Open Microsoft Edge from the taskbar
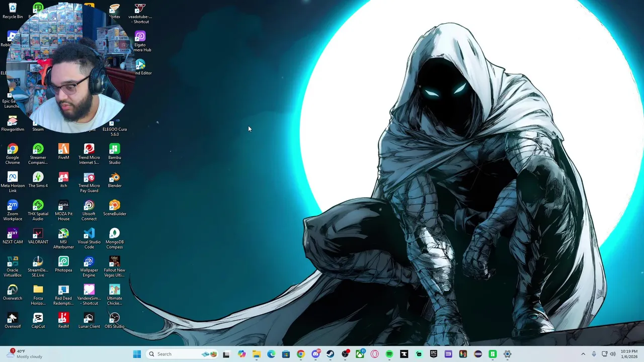The height and width of the screenshot is (362, 644). click(271, 354)
